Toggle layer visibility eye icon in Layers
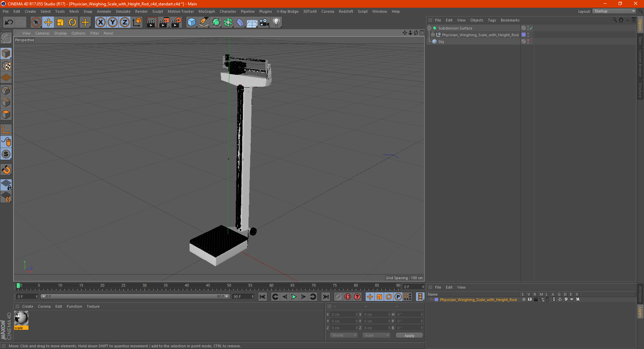Screen dimensions: 644x349 (x=530, y=299)
